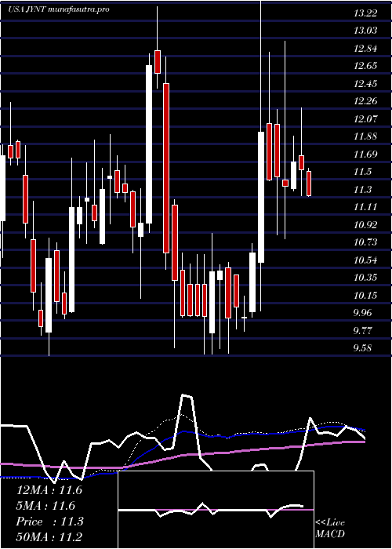The height and width of the screenshot is (549, 392).
Task: Click the 11.88 price axis label
Action: (x=365, y=136)
